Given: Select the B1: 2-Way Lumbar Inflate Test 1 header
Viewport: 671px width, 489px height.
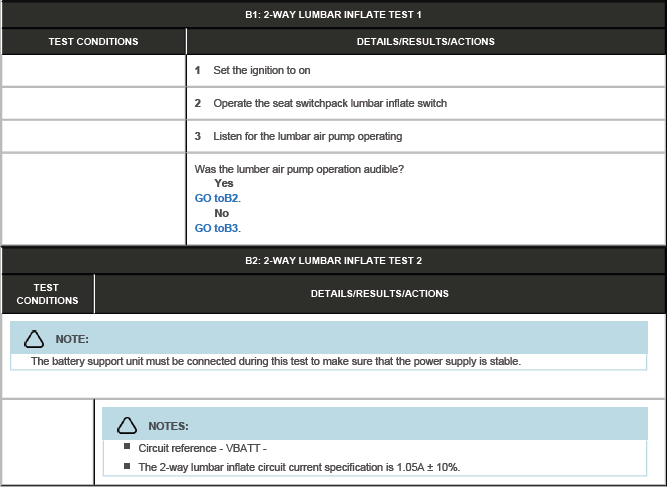Looking at the screenshot, I should (x=333, y=15).
